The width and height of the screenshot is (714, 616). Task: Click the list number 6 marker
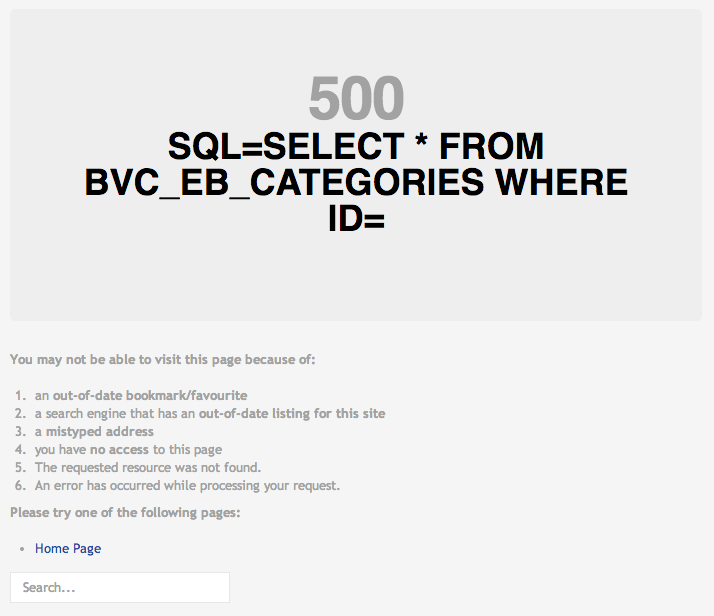point(20,486)
